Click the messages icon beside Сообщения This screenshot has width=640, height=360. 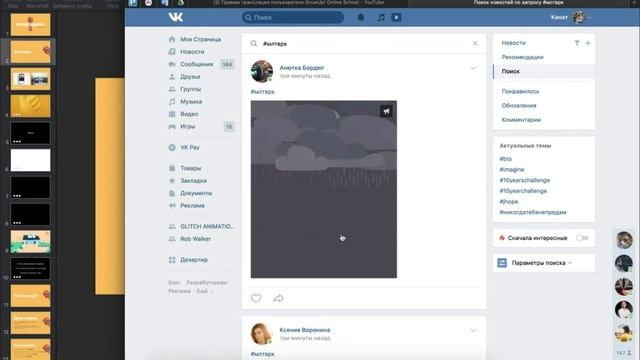tap(172, 64)
